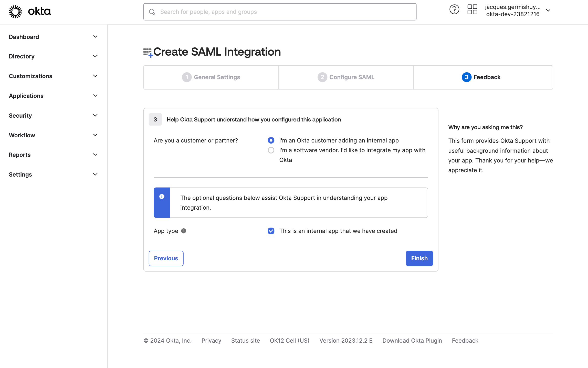Click the blue info icon in banner
The width and height of the screenshot is (588, 368).
[x=162, y=197]
